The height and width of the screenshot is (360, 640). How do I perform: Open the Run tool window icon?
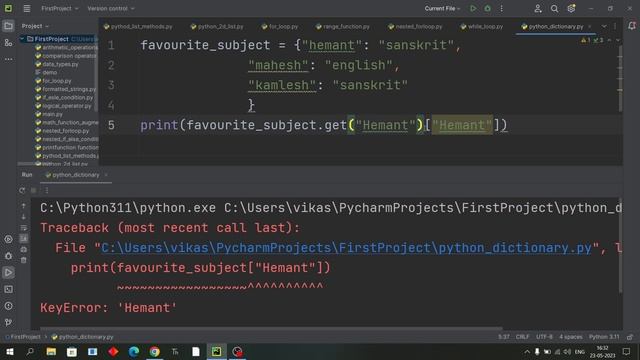click(8, 273)
